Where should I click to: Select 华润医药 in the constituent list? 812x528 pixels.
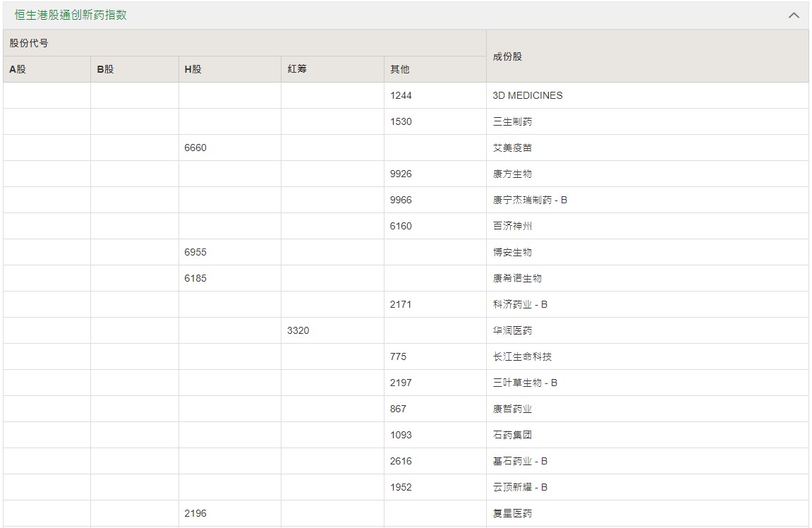coord(512,330)
